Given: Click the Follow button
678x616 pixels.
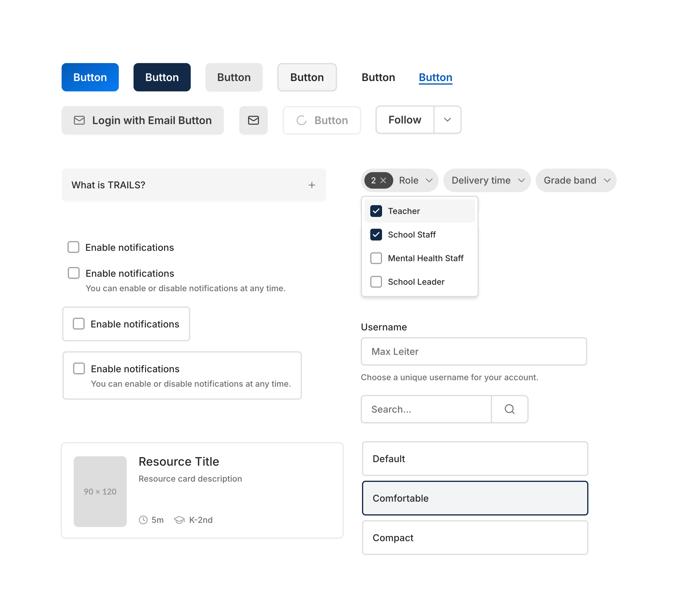Looking at the screenshot, I should click(x=405, y=120).
